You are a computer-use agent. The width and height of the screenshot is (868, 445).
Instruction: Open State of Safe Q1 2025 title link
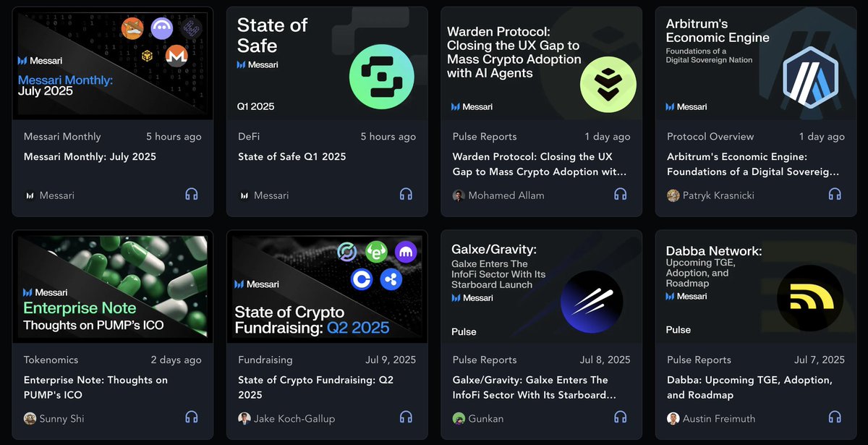[294, 156]
